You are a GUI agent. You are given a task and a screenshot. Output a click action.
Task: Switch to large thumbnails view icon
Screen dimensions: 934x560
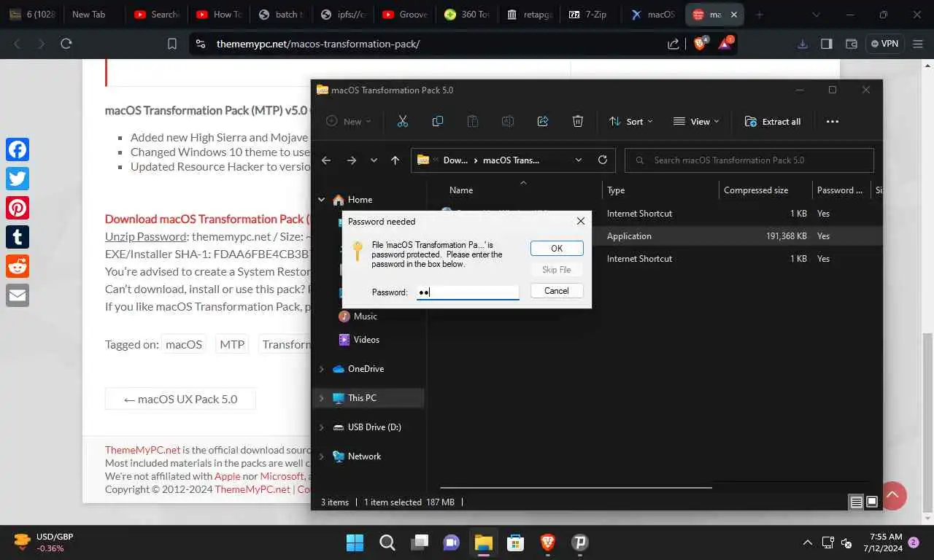[x=871, y=502]
